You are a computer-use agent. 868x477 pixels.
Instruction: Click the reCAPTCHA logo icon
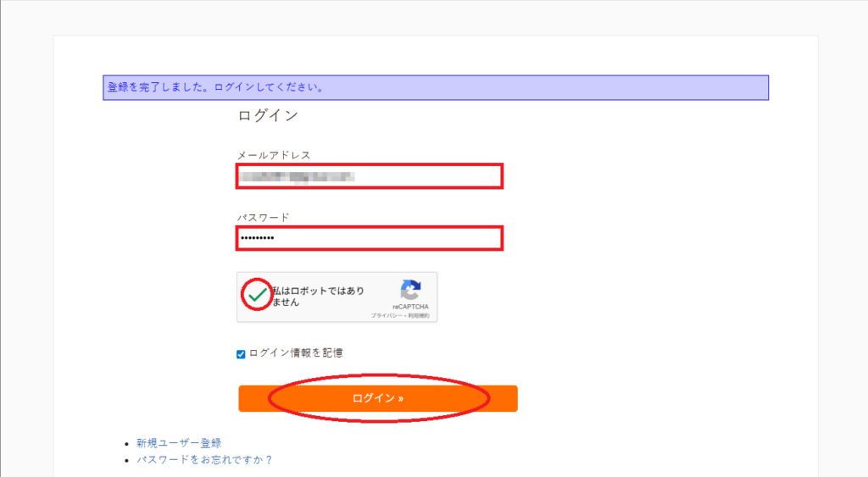(410, 289)
